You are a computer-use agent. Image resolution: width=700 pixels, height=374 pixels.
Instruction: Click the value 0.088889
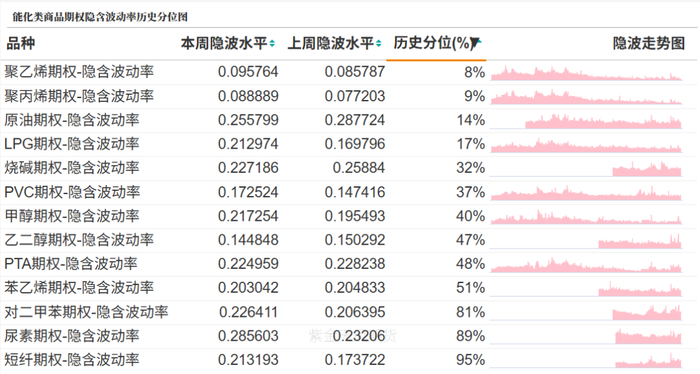click(248, 96)
